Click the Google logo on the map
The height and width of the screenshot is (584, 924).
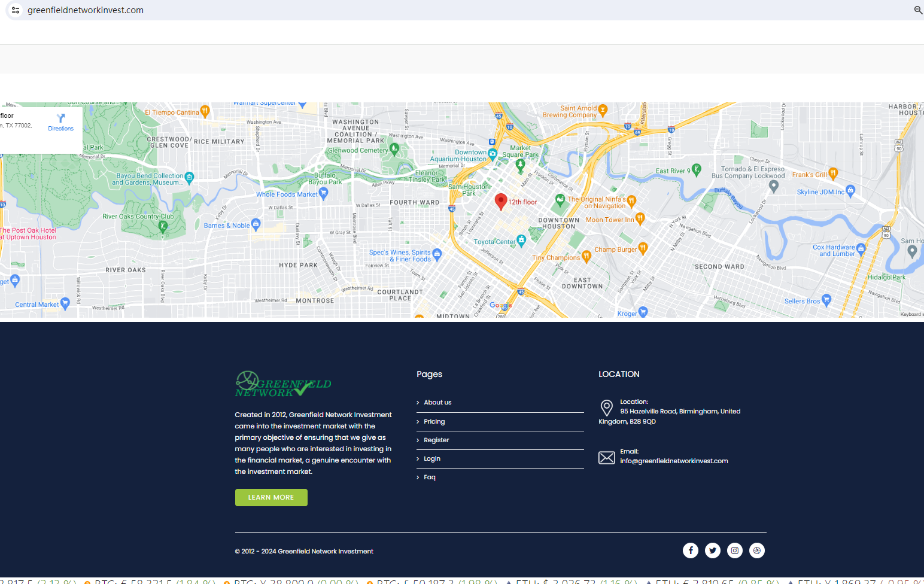(501, 305)
